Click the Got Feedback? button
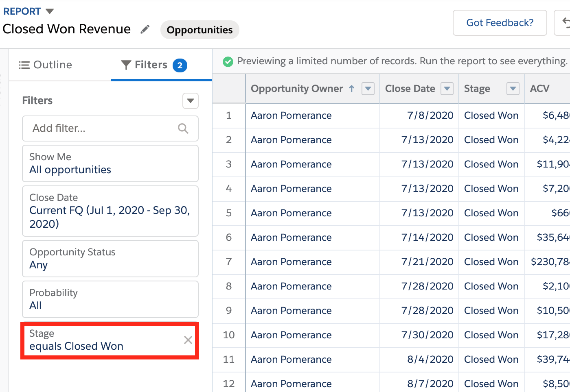This screenshot has width=570, height=392. pos(500,23)
